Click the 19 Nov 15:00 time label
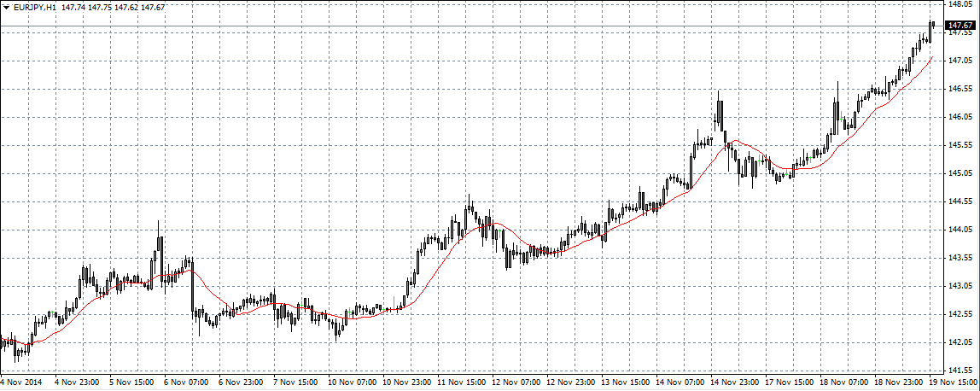The height and width of the screenshot is (391, 980). coord(953,382)
